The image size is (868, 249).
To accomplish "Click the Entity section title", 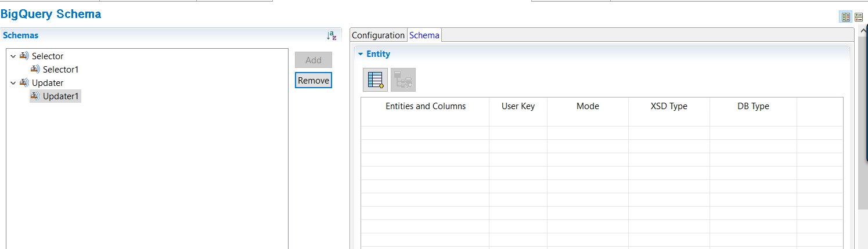I will click(x=378, y=54).
